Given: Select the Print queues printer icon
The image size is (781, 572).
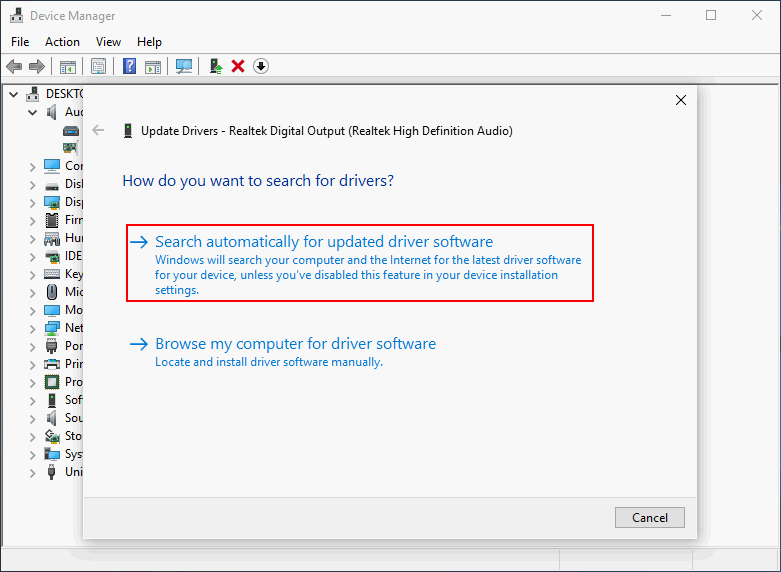Looking at the screenshot, I should [52, 364].
